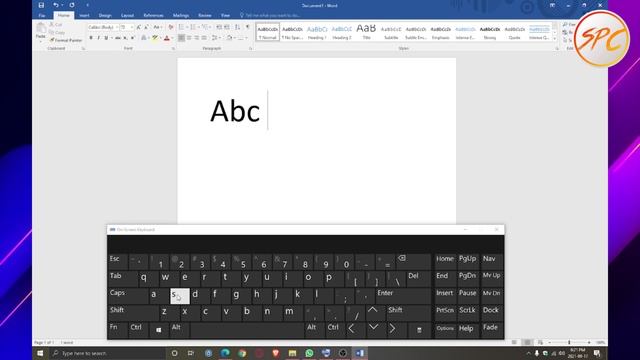The height and width of the screenshot is (360, 640).
Task: Select Center paragraph alignment
Action: pyautogui.click(x=189, y=38)
